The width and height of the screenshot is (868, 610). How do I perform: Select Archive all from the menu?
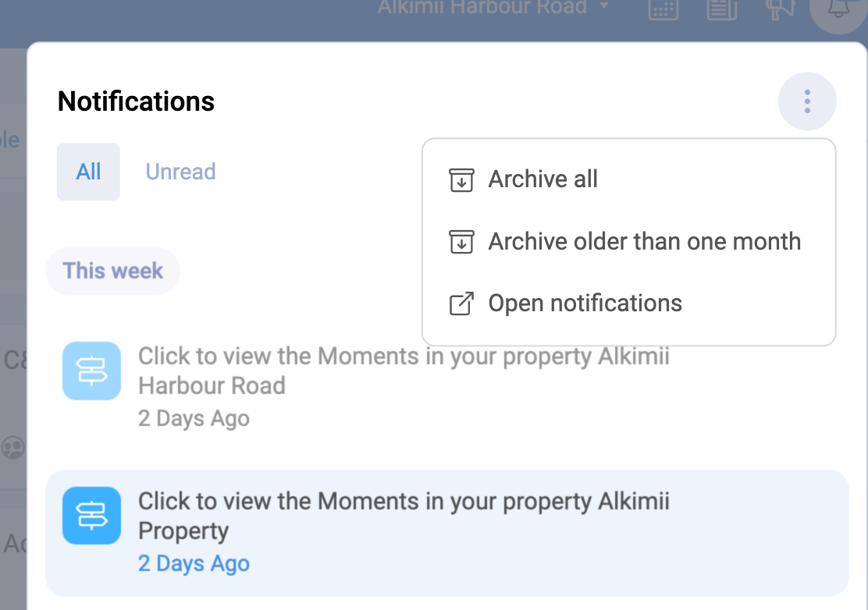[x=542, y=179]
